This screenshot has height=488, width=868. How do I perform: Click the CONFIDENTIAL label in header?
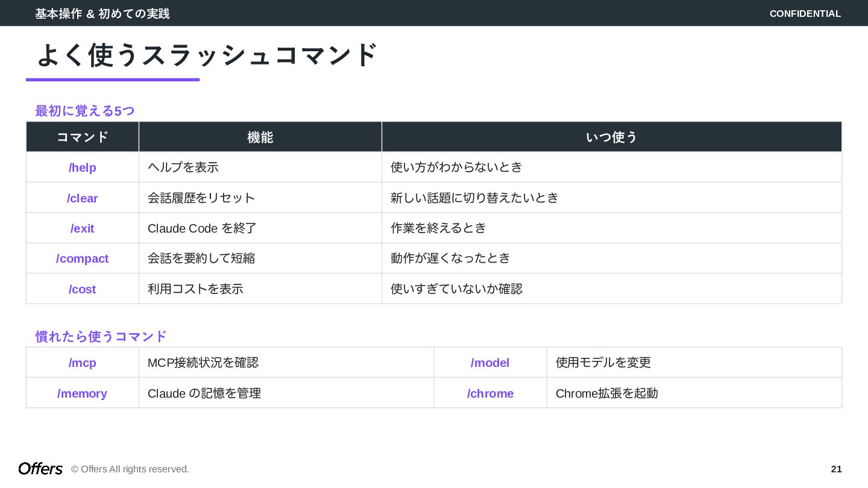pos(805,13)
